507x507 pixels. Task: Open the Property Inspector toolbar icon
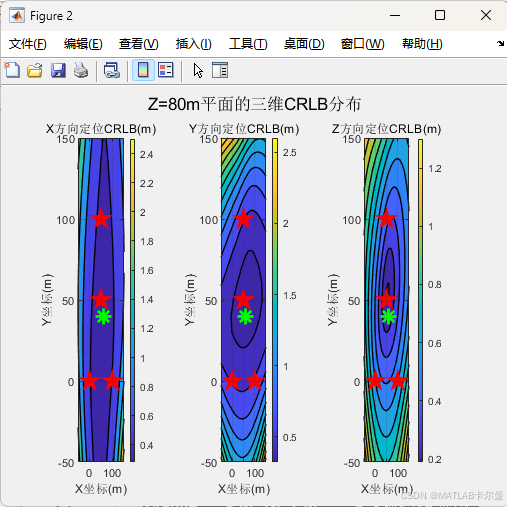(220, 70)
